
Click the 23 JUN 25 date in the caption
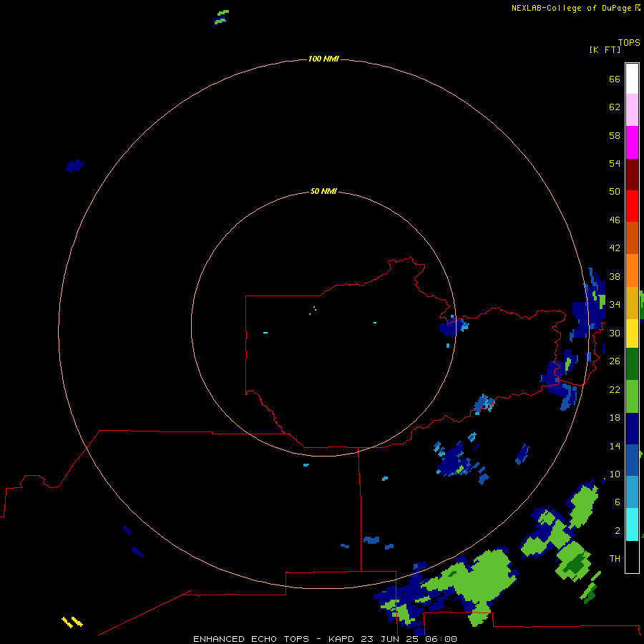391,639
